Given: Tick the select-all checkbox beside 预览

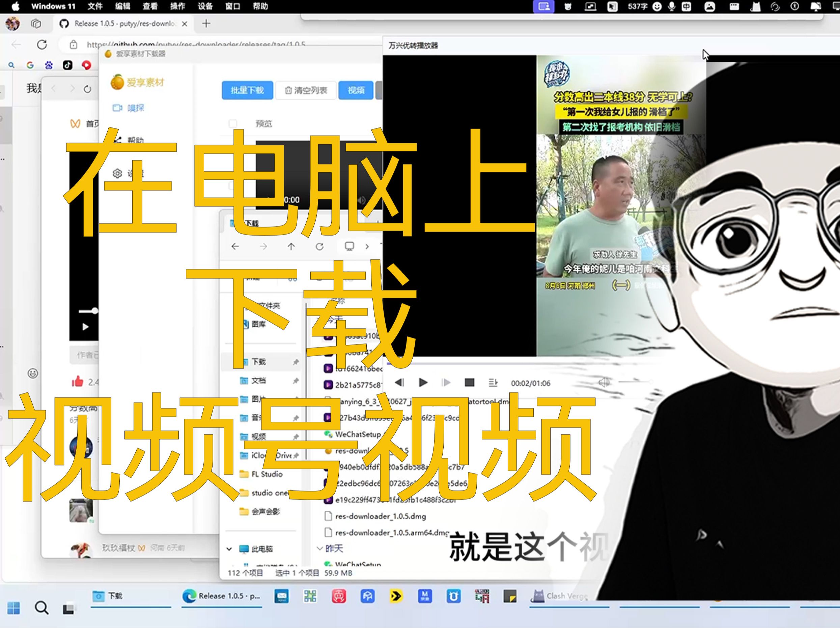Looking at the screenshot, I should (x=233, y=123).
